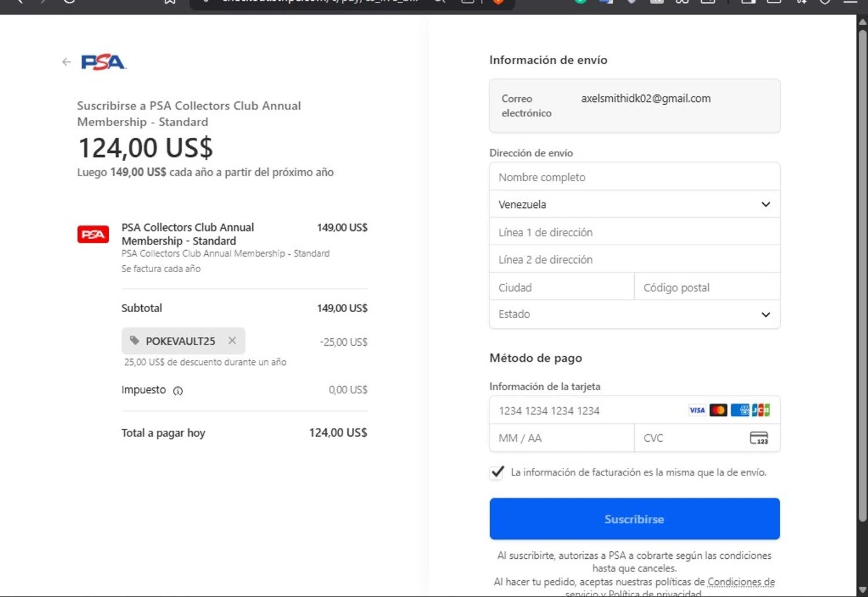This screenshot has height=597, width=868.
Task: Focus the Línea 1 de dirección field
Action: 635,232
